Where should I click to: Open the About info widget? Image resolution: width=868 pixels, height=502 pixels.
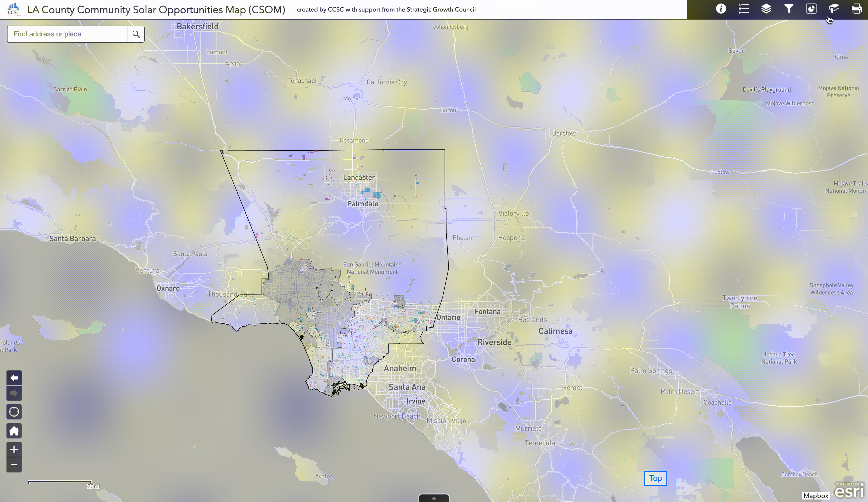click(x=721, y=9)
